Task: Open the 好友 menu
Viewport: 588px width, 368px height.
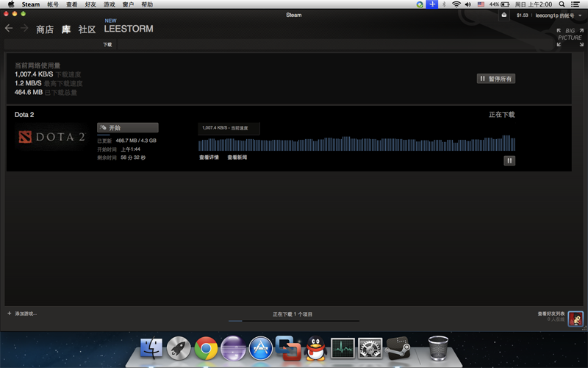Action: coord(90,4)
